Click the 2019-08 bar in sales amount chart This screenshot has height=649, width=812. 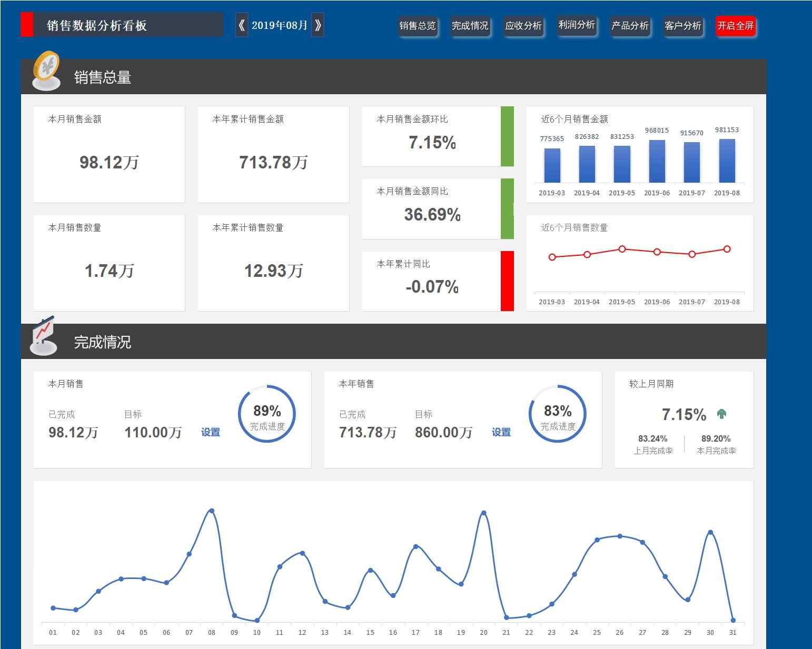point(727,161)
